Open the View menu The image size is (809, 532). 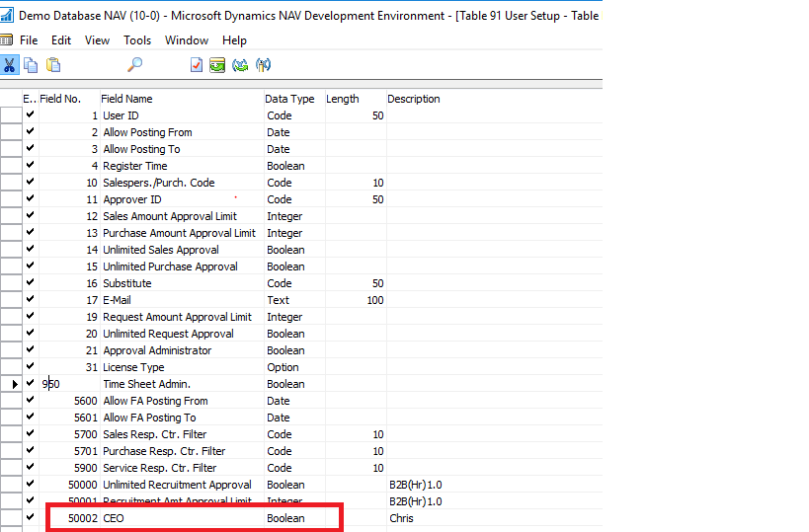coord(97,40)
